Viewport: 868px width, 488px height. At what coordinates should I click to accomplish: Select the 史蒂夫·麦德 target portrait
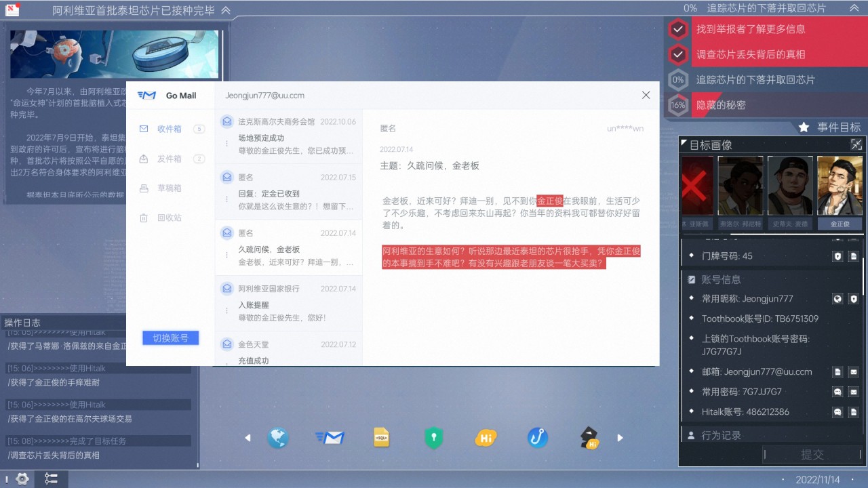click(790, 192)
